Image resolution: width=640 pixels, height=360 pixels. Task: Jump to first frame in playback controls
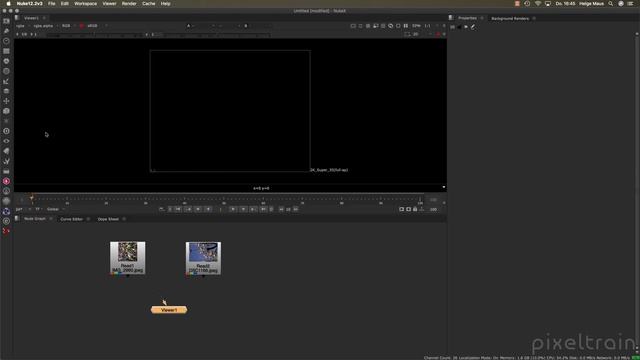tap(178, 209)
